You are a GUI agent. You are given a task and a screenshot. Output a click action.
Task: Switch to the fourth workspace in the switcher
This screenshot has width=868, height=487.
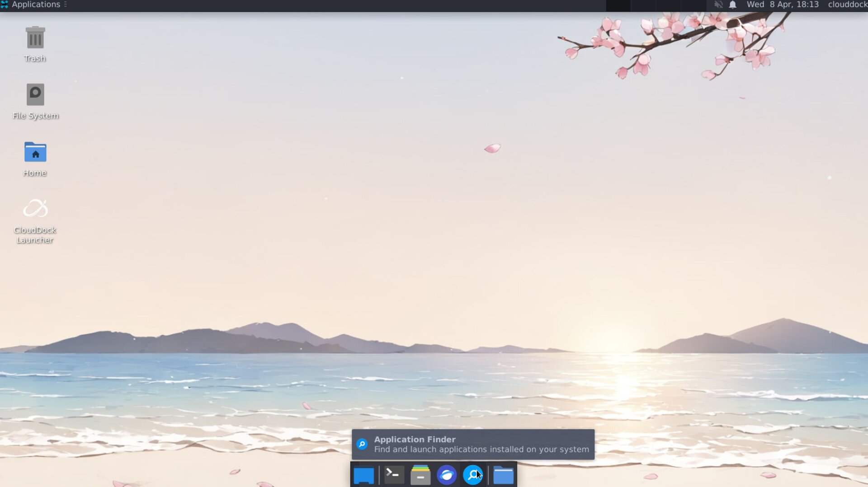click(x=693, y=5)
